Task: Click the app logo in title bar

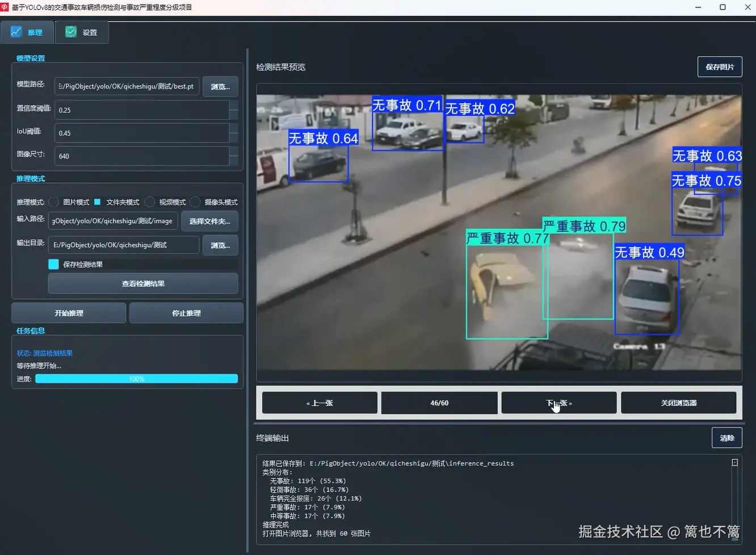Action: 5,7
